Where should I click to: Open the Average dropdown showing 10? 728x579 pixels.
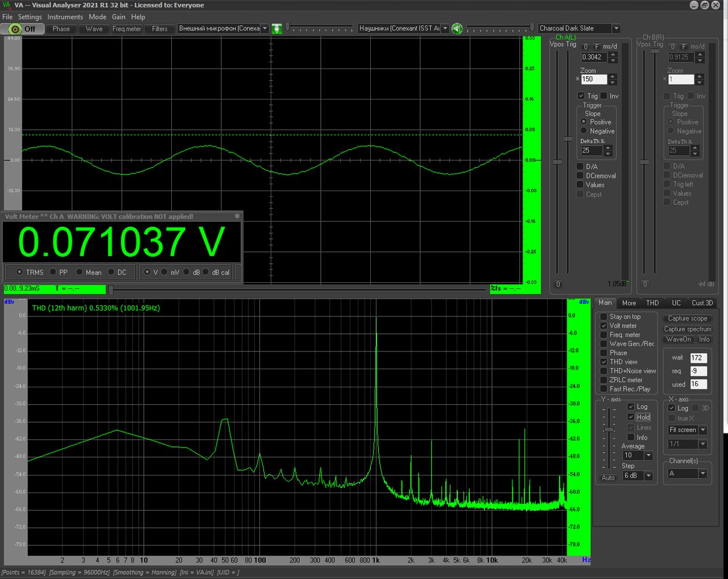click(x=648, y=456)
